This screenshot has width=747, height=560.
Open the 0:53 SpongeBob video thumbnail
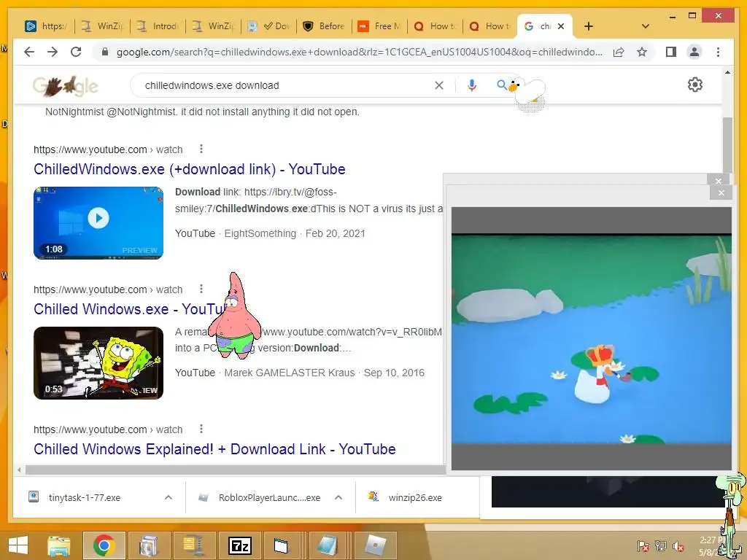[98, 363]
